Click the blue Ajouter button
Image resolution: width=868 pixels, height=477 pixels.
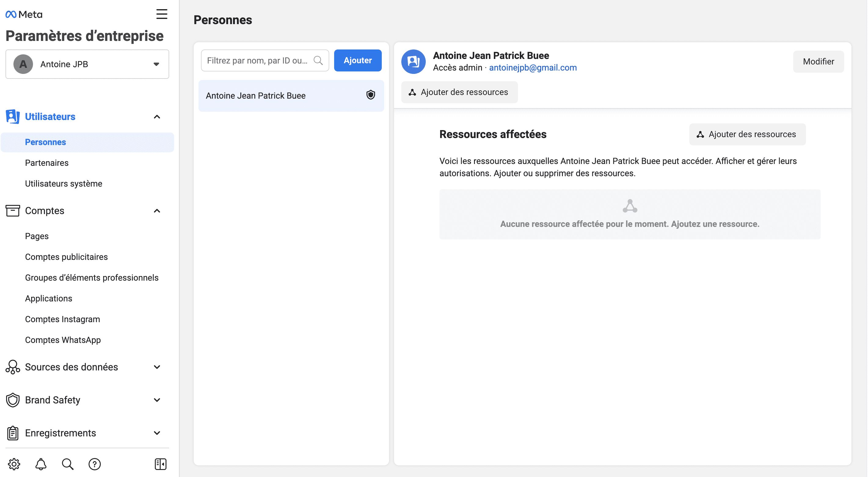click(358, 60)
